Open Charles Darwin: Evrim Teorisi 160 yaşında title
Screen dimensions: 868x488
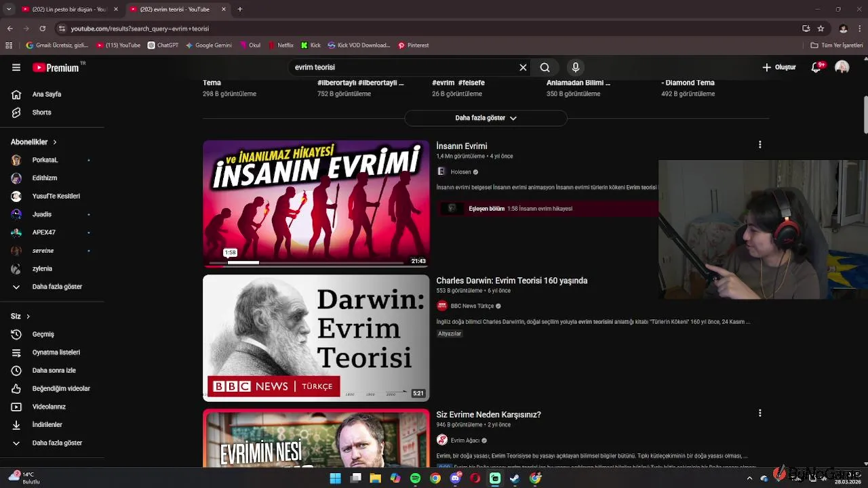coord(512,281)
